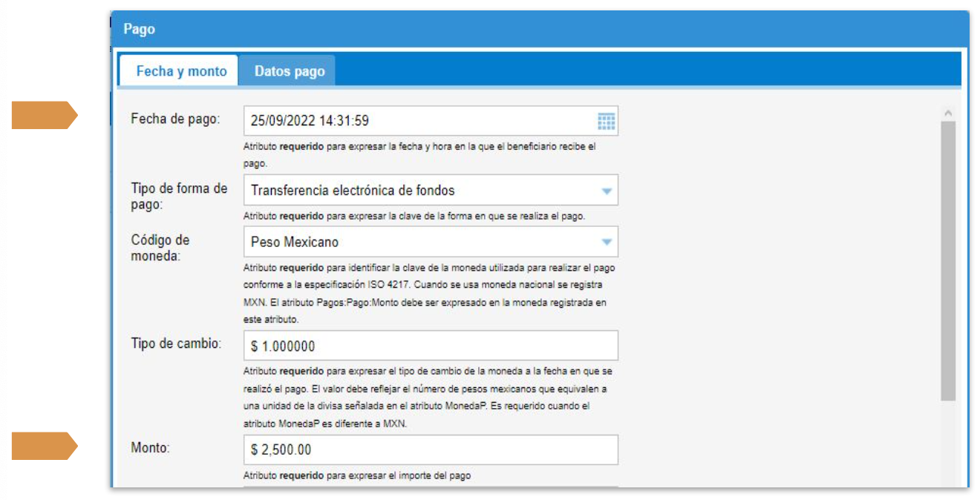980x500 pixels.
Task: Expand the Código de moneda dropdown arrow
Action: coord(606,242)
